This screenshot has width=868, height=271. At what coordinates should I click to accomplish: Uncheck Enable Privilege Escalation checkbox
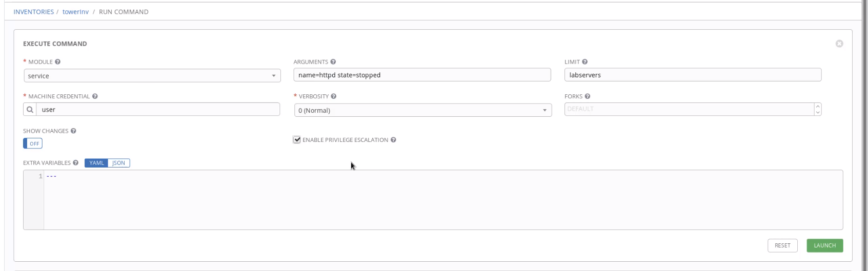click(297, 140)
